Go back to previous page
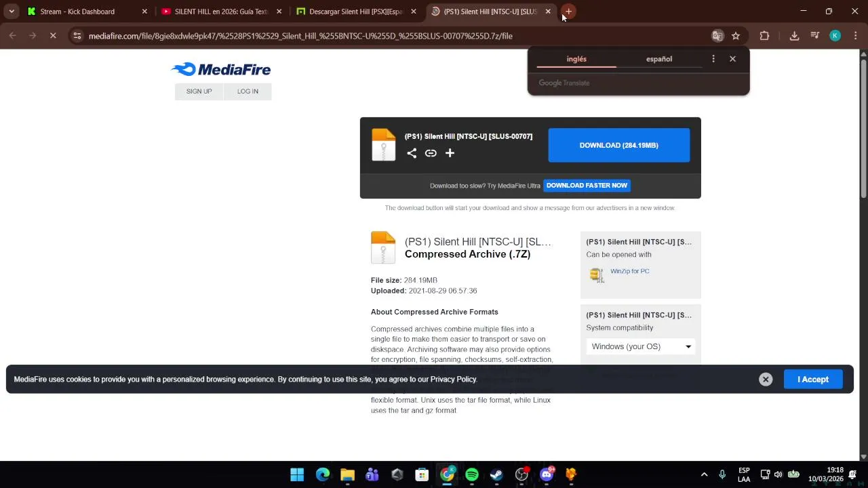Screen dimensions: 868x488 coord(12,36)
